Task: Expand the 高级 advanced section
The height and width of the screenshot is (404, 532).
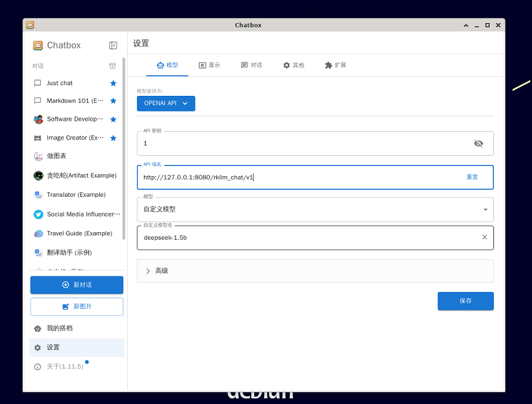Action: (x=315, y=271)
